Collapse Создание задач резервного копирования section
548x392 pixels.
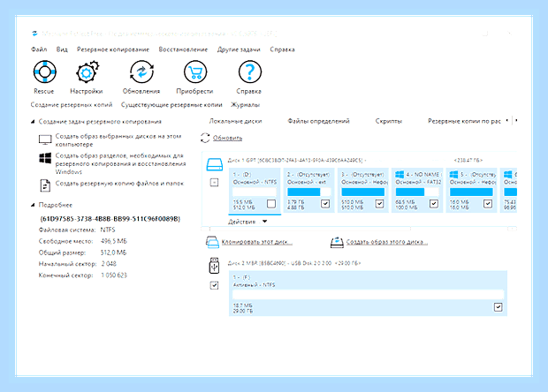click(x=33, y=122)
